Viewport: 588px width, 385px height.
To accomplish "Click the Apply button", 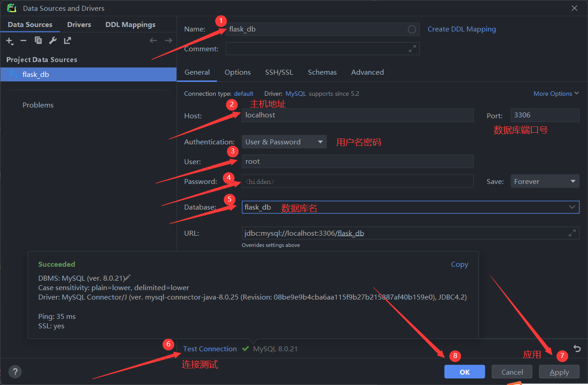I will (x=559, y=372).
